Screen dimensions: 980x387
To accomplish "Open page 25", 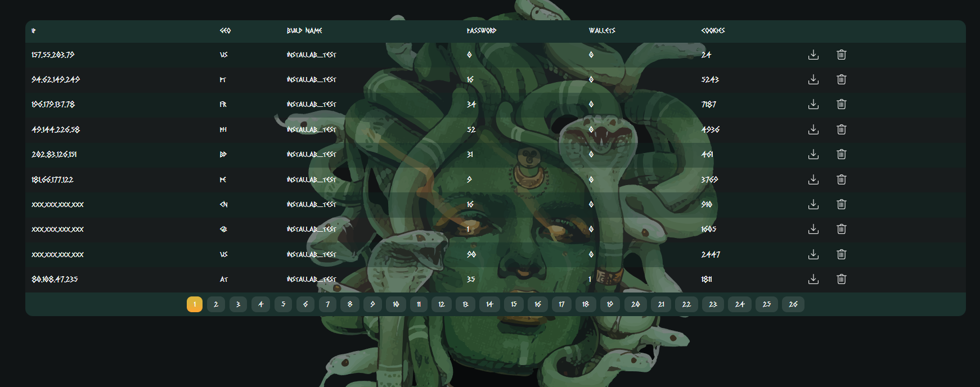I will (767, 304).
